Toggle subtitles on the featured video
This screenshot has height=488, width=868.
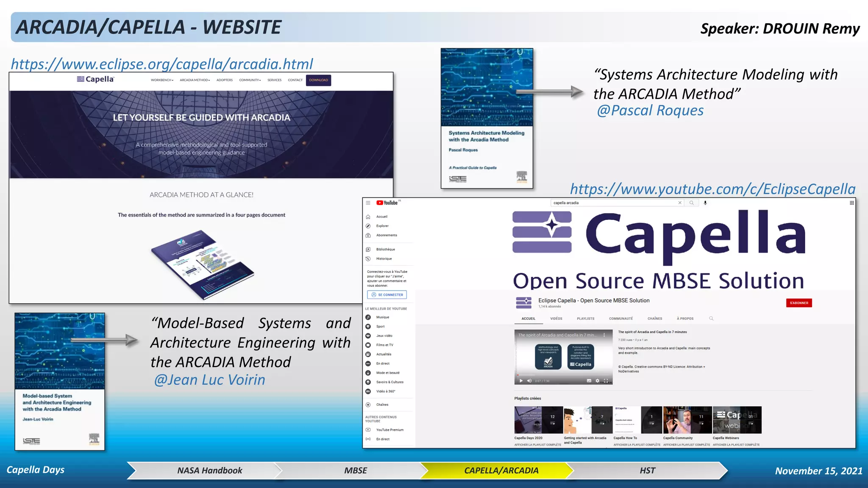(589, 381)
